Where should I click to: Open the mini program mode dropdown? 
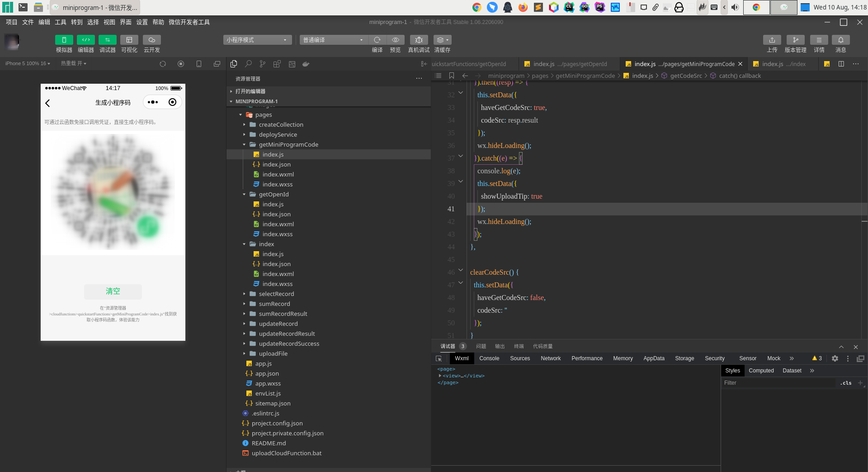tap(257, 40)
